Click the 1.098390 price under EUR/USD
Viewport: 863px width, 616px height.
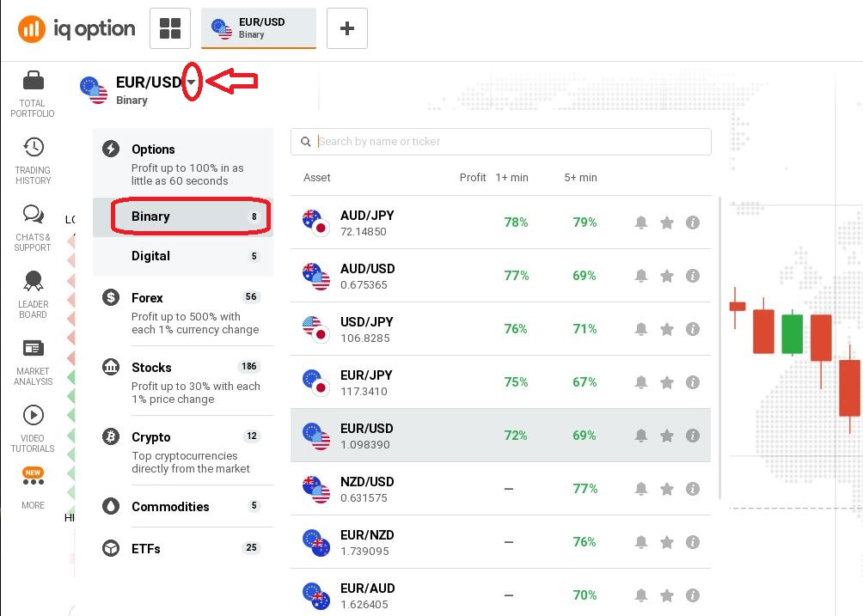click(365, 444)
